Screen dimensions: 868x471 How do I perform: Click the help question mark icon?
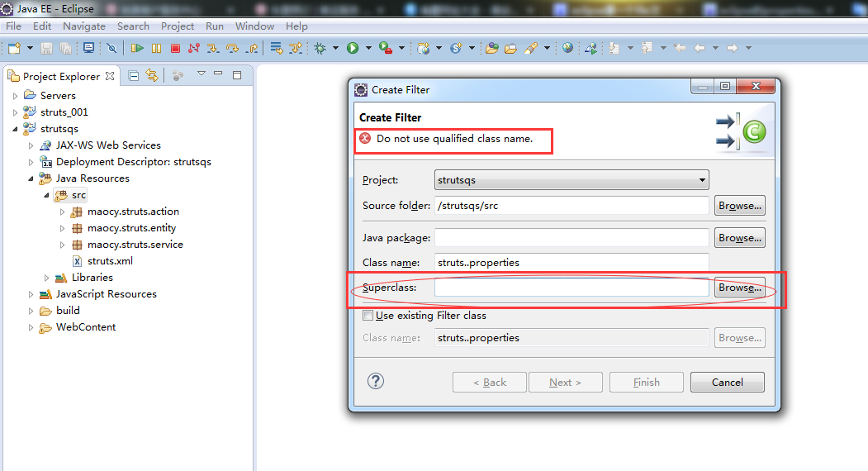pyautogui.click(x=375, y=381)
